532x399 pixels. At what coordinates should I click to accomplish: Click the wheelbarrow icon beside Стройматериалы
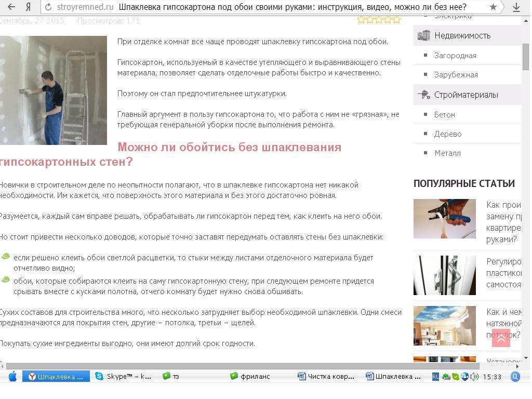(424, 95)
